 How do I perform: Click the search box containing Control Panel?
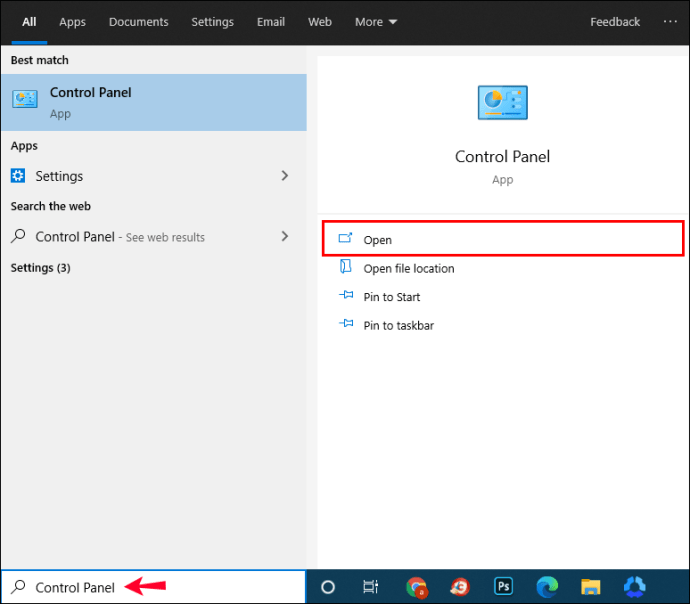point(152,587)
